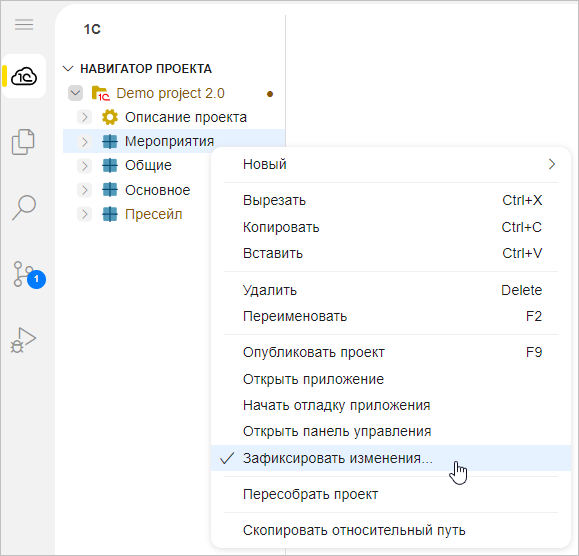
Task: Select Зафиксировать изменения... entry
Action: pos(391,458)
